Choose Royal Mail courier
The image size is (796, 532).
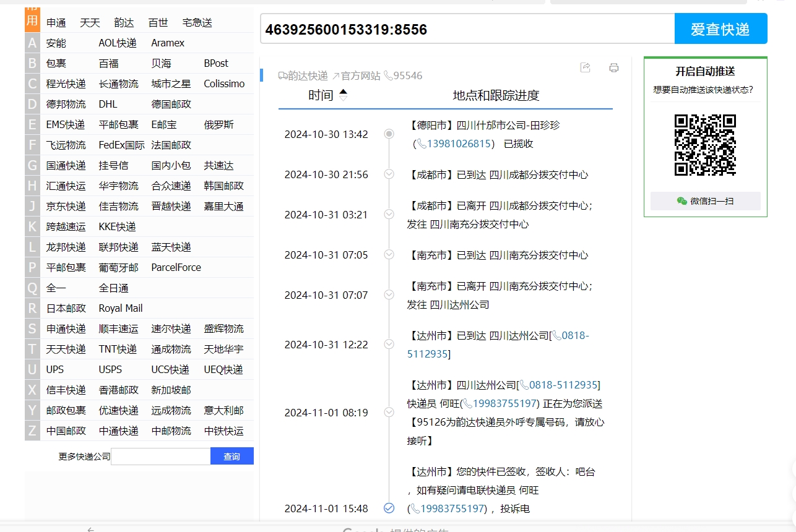(121, 308)
